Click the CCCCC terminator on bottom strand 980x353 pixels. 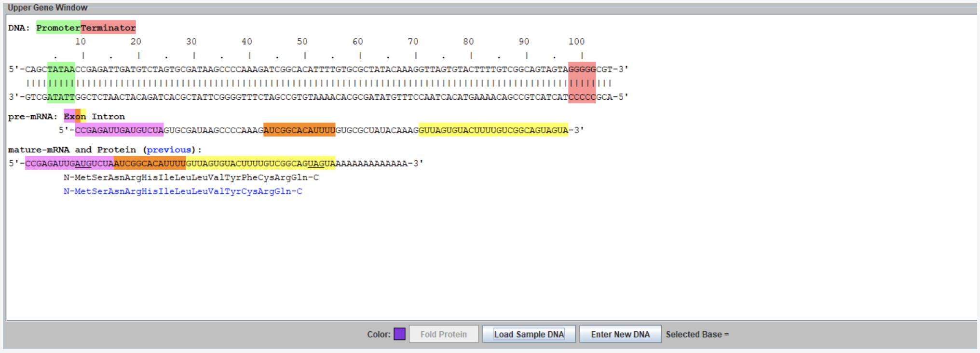[582, 97]
